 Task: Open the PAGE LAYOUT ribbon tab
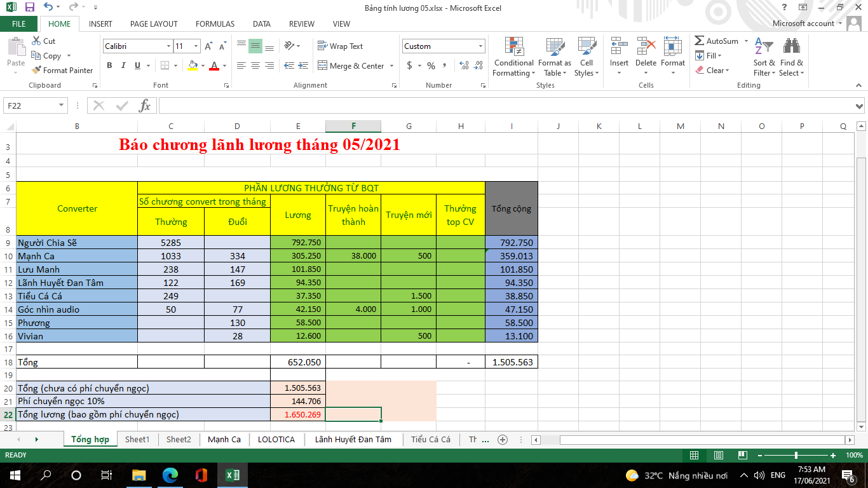[x=154, y=24]
